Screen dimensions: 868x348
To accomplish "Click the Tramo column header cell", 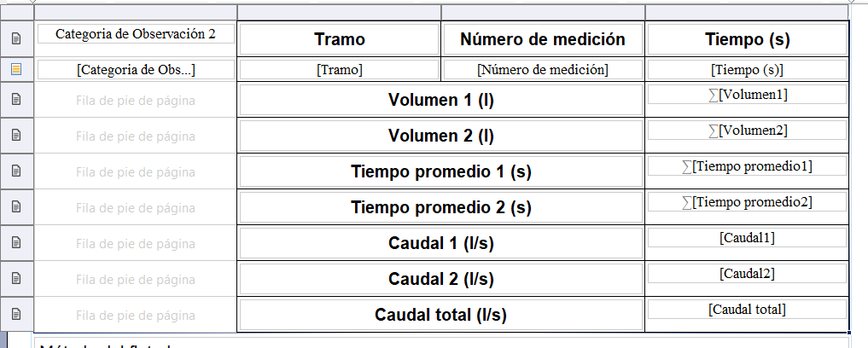I will 339,39.
